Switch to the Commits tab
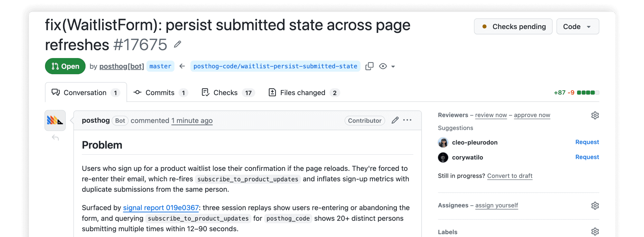The width and height of the screenshot is (644, 237). pos(161,93)
